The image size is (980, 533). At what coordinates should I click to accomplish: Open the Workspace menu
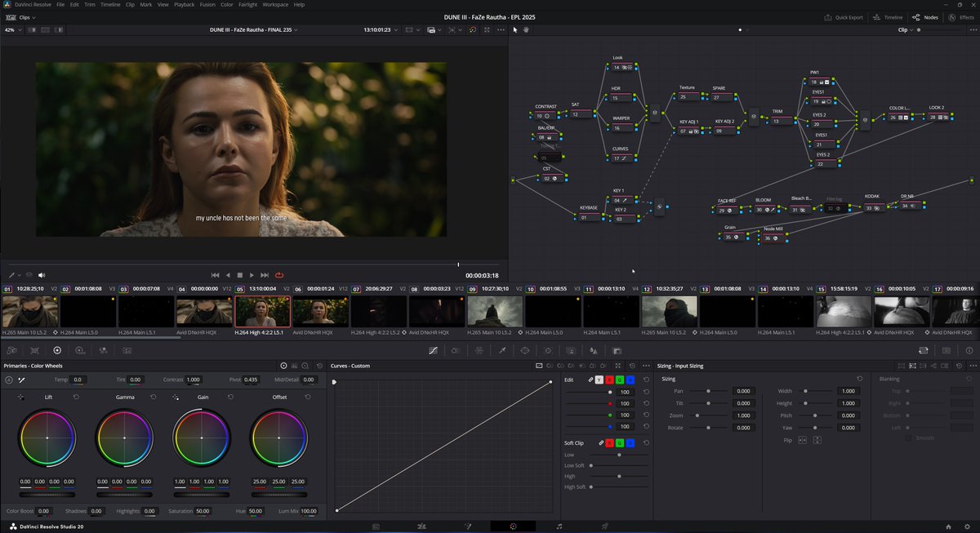click(x=275, y=4)
